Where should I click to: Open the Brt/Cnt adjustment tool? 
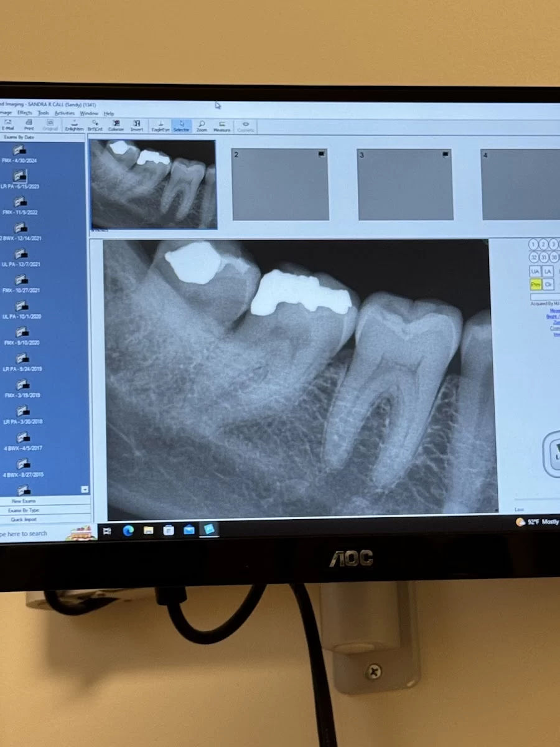(x=95, y=126)
